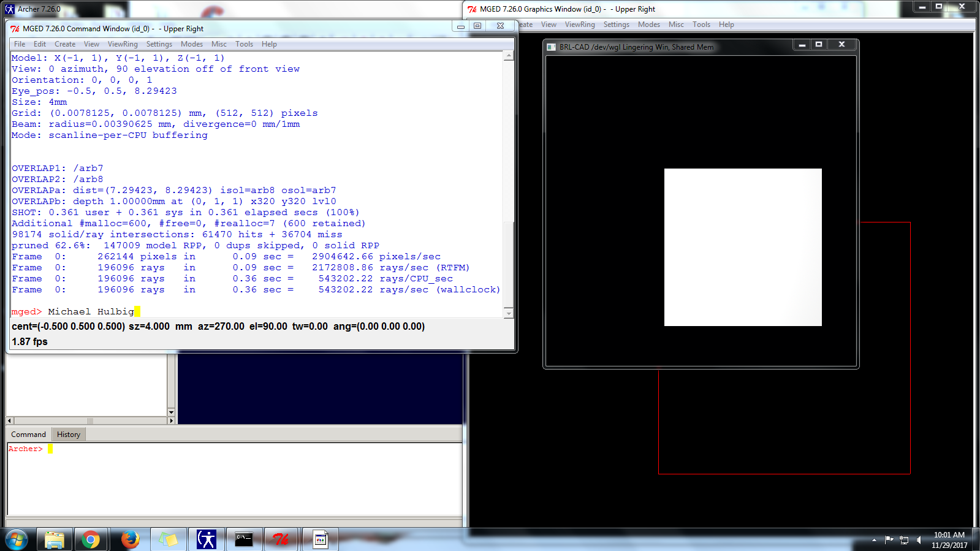Open command prompt taskbar icon
This screenshot has width=980, height=551.
pyautogui.click(x=244, y=539)
